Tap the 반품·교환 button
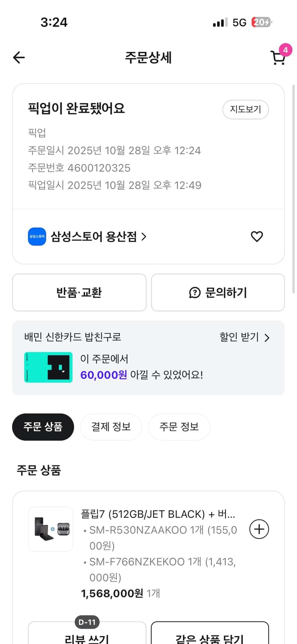Image resolution: width=297 pixels, height=644 pixels. coord(79,292)
